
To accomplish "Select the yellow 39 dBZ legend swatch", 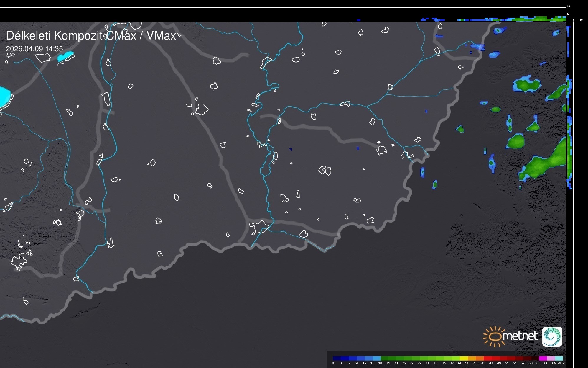I will 464,358.
